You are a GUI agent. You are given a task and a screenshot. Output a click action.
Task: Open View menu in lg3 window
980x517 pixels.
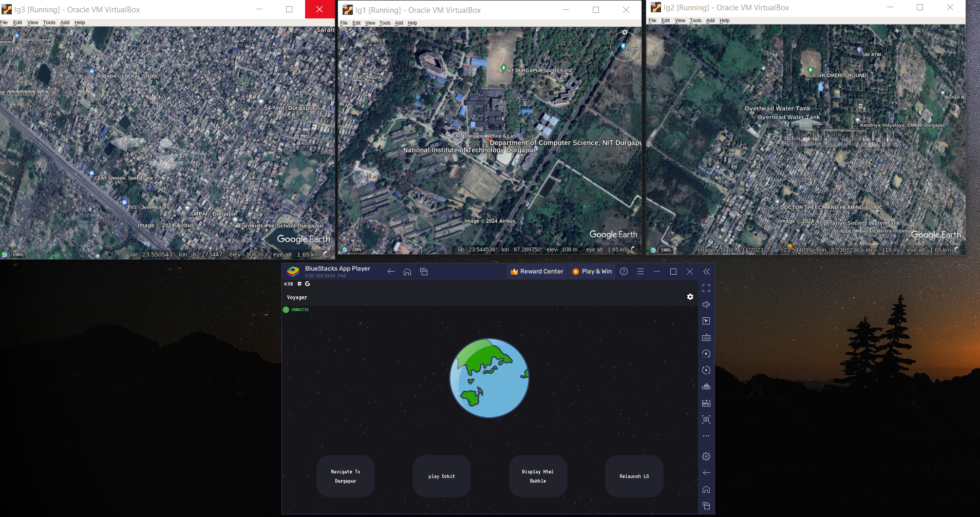point(33,23)
